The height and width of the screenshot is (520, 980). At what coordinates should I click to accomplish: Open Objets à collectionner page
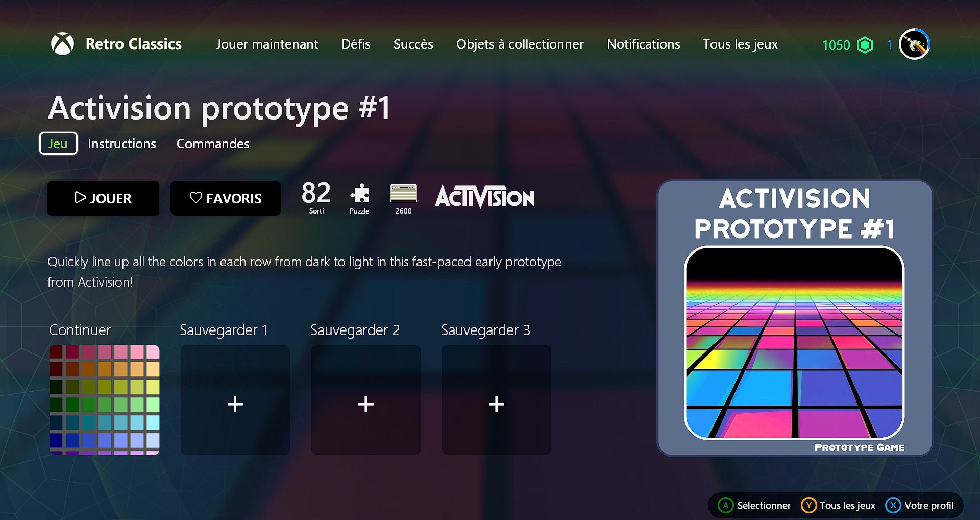tap(520, 44)
